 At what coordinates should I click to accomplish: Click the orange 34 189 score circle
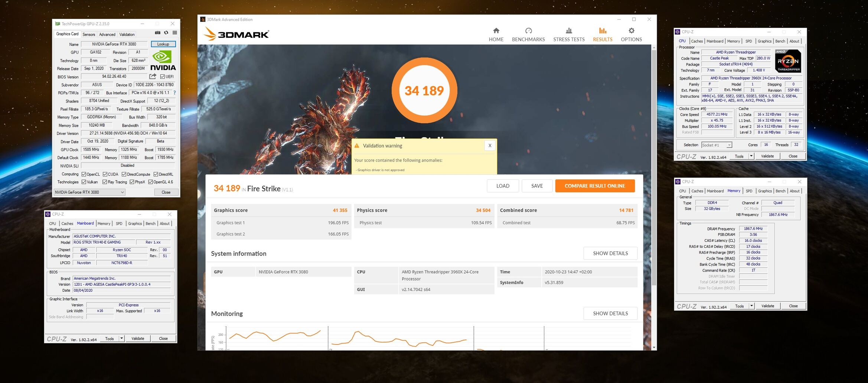click(424, 90)
